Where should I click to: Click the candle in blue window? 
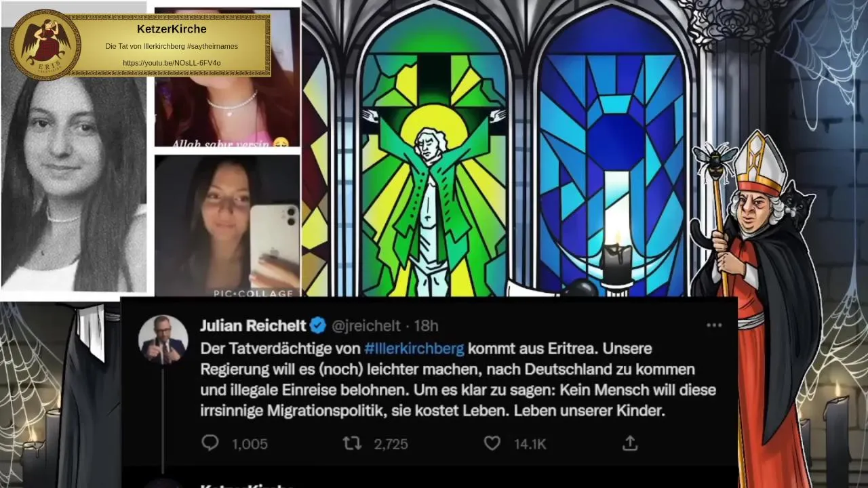(x=616, y=261)
